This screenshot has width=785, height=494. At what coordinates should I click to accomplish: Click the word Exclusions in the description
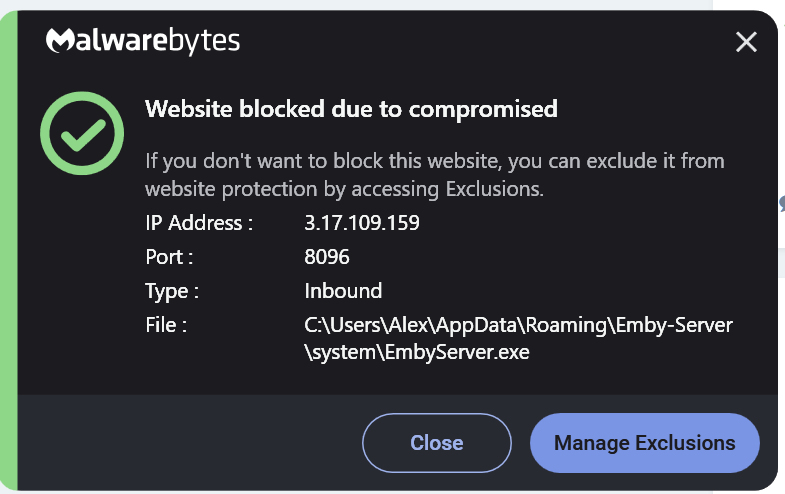[x=493, y=189]
